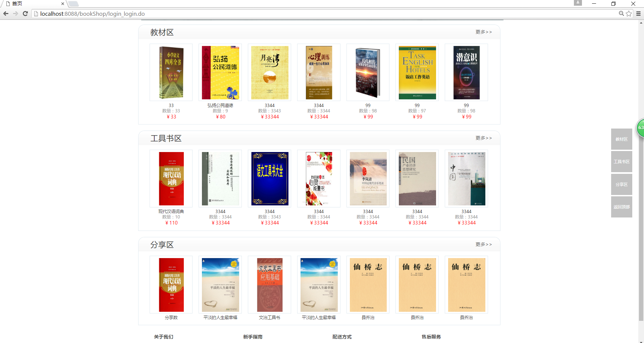Viewport: 644px width, 343px height.
Task: Click 返回顶部 side button
Action: [622, 207]
